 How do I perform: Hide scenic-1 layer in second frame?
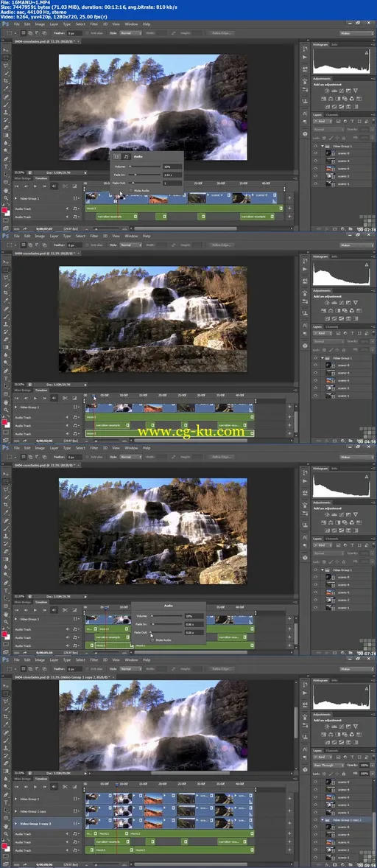point(315,396)
